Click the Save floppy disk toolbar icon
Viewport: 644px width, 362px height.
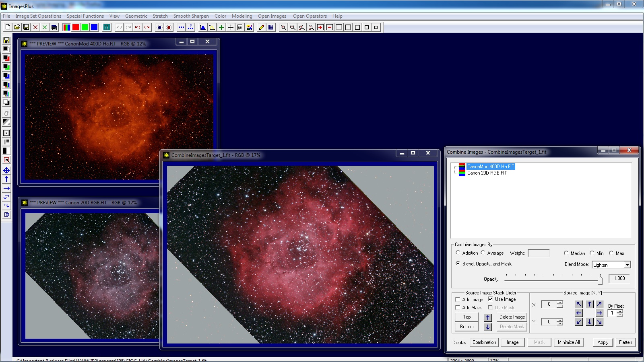(x=26, y=27)
